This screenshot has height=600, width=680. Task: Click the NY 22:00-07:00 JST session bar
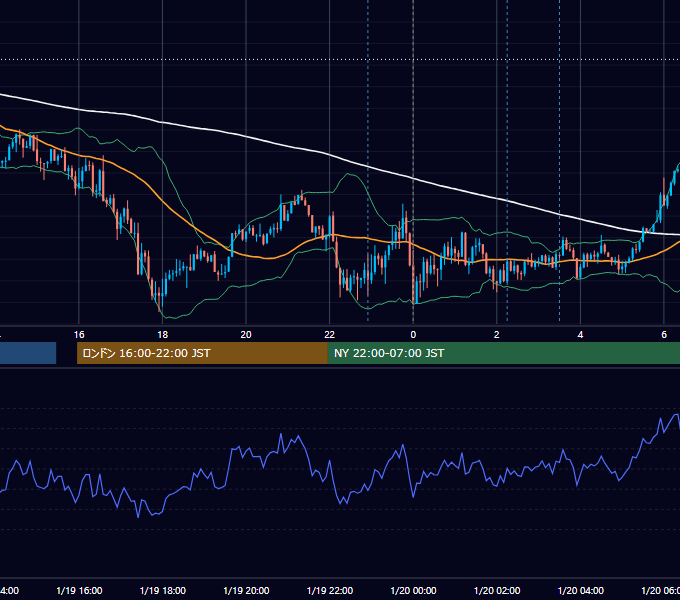coord(504,353)
